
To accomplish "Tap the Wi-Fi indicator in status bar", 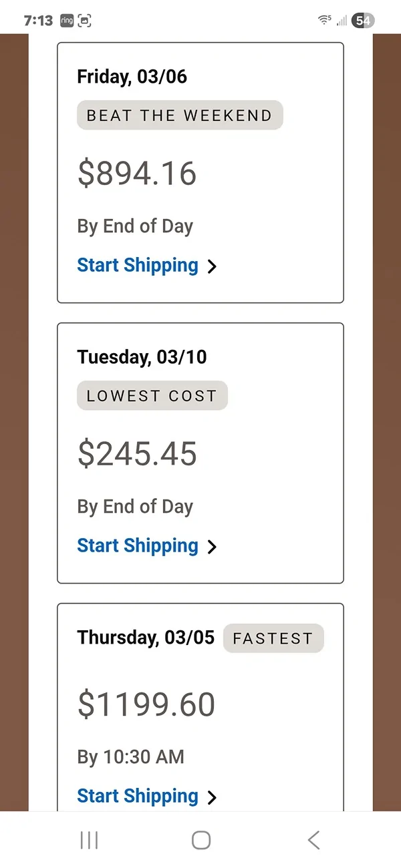I will 324,21.
